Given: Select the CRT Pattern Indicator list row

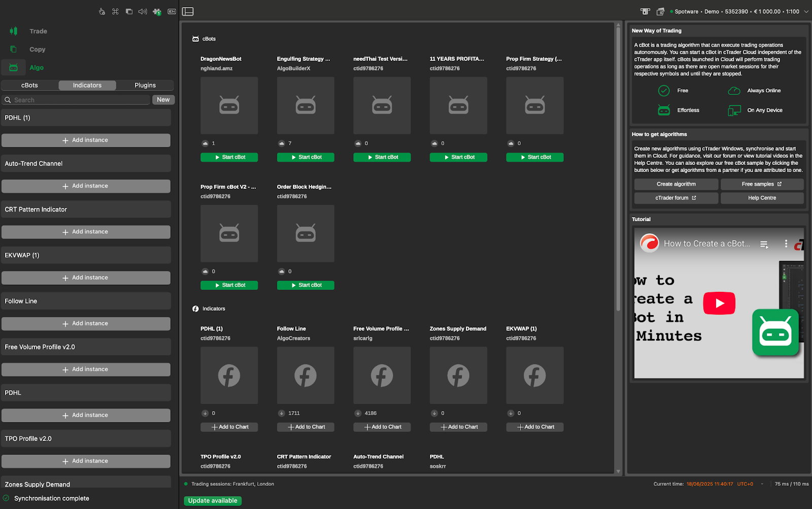Looking at the screenshot, I should 86,209.
